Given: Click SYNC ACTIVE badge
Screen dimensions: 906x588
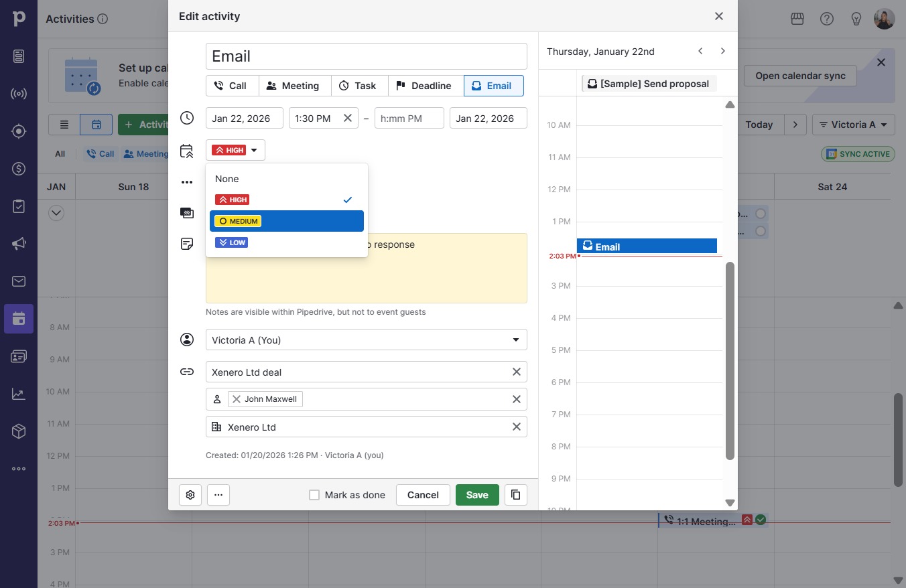Looking at the screenshot, I should [858, 154].
